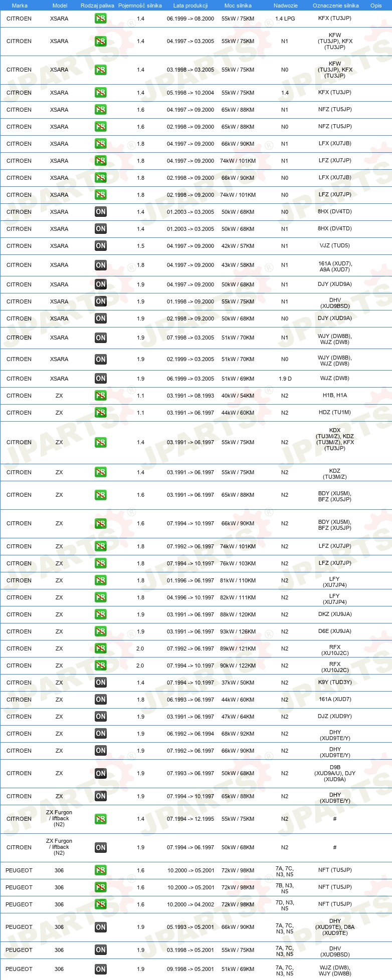Click the 'Nadwozie' column header
The image size is (392, 980).
point(286,6)
